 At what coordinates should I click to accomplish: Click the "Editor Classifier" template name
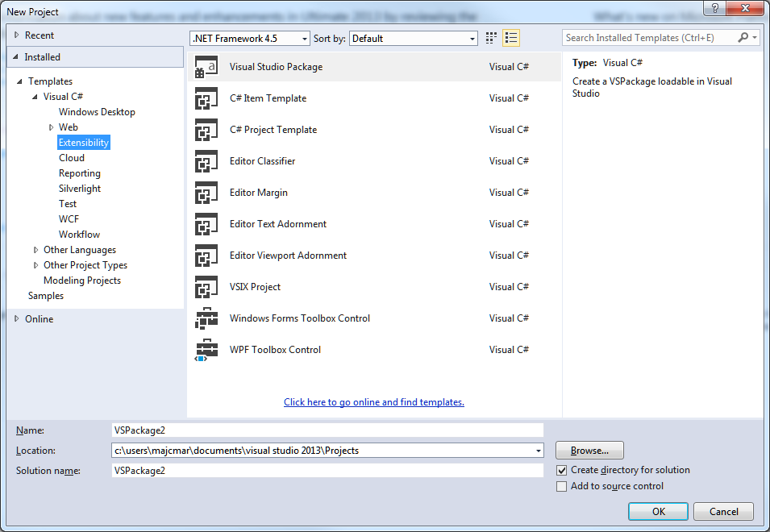[x=262, y=161]
